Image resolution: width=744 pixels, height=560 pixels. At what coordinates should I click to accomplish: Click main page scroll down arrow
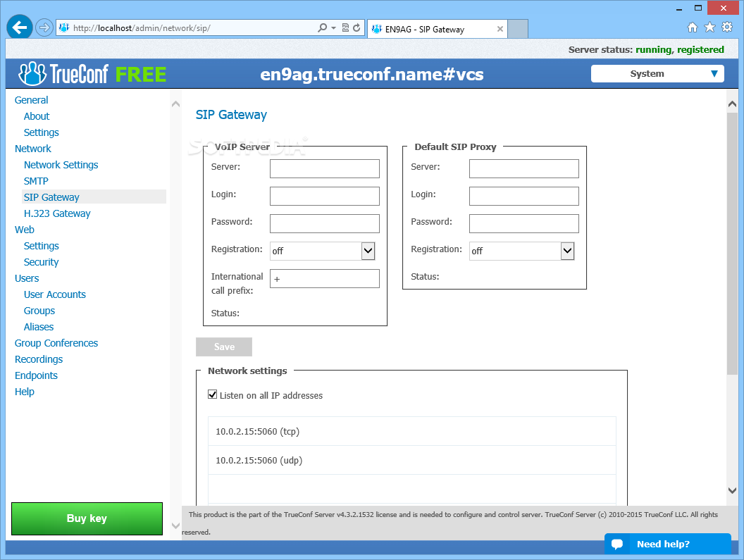pyautogui.click(x=732, y=490)
